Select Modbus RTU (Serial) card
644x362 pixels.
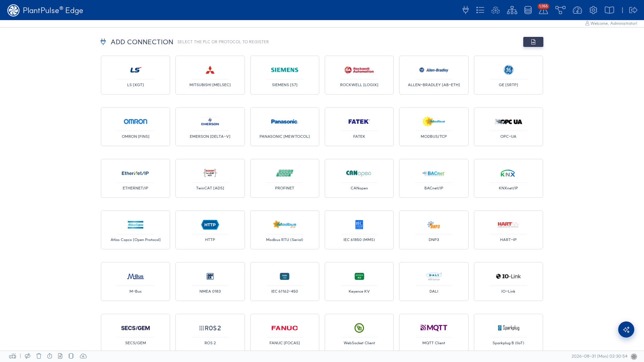coord(285,230)
